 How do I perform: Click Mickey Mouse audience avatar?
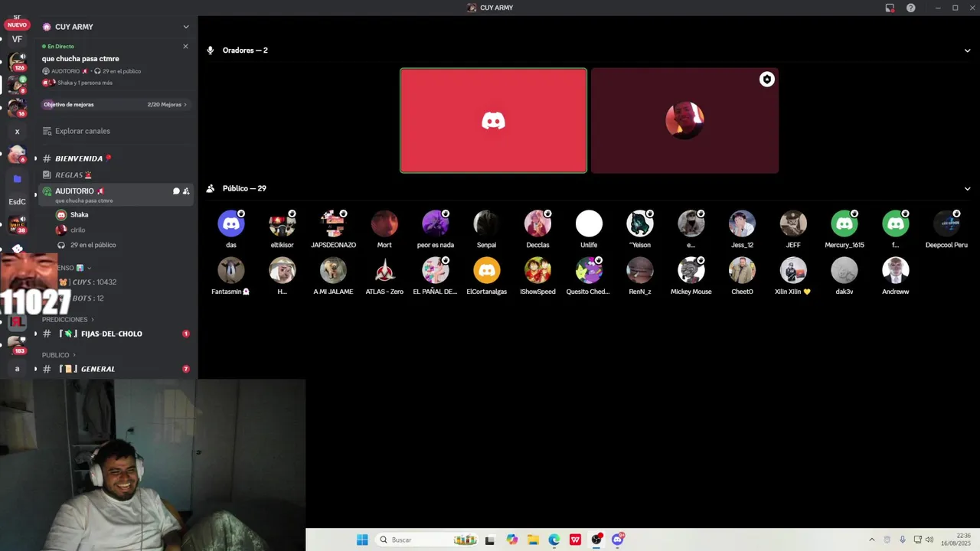click(x=691, y=270)
